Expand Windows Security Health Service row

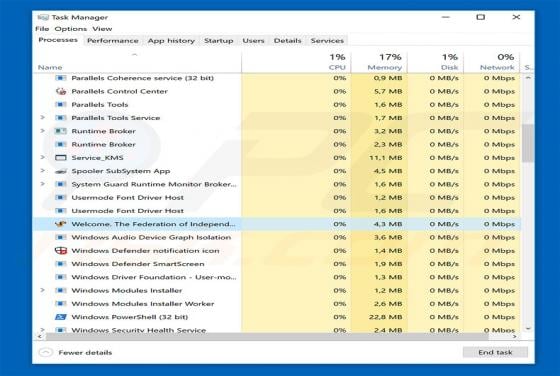(x=42, y=329)
